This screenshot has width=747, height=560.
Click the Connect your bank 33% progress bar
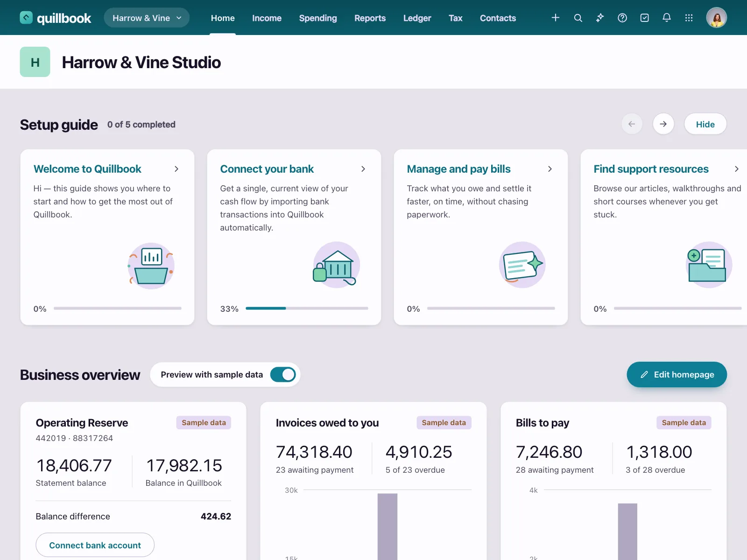307,308
